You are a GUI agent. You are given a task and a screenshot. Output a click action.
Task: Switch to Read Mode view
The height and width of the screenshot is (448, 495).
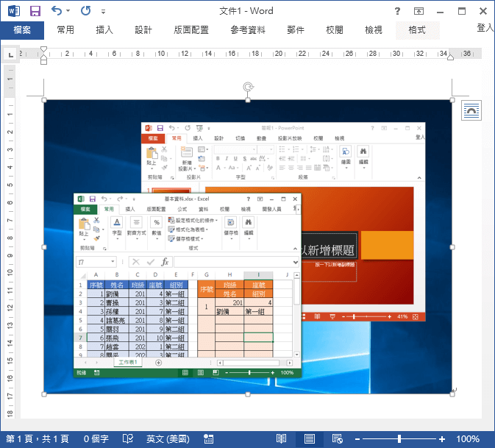pos(281,439)
